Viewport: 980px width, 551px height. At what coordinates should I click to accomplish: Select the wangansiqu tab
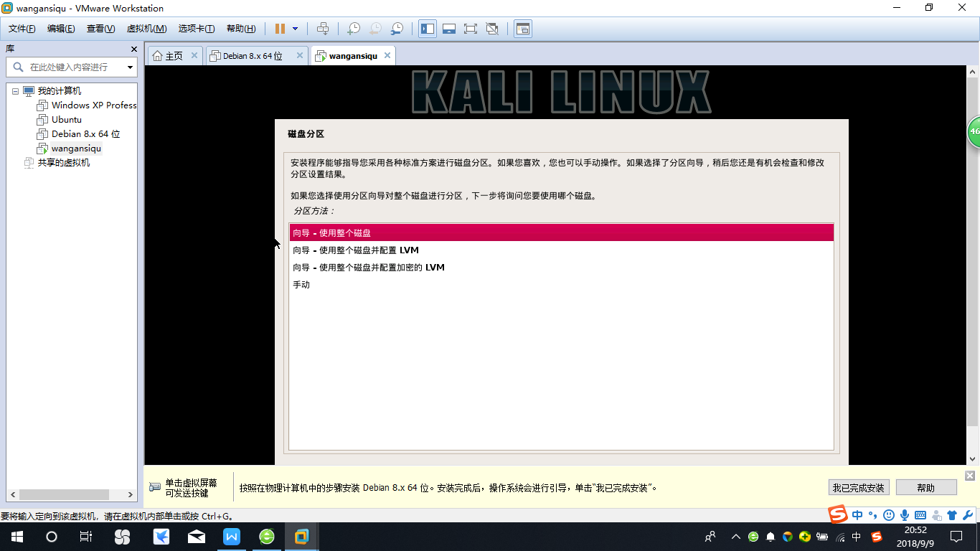(x=353, y=56)
